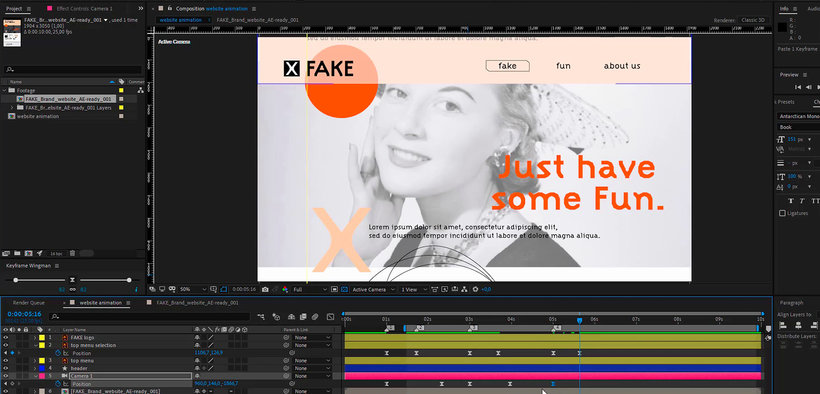Open the Composition panel hamburger menu
Screen dimensions: 820x394
click(254, 8)
